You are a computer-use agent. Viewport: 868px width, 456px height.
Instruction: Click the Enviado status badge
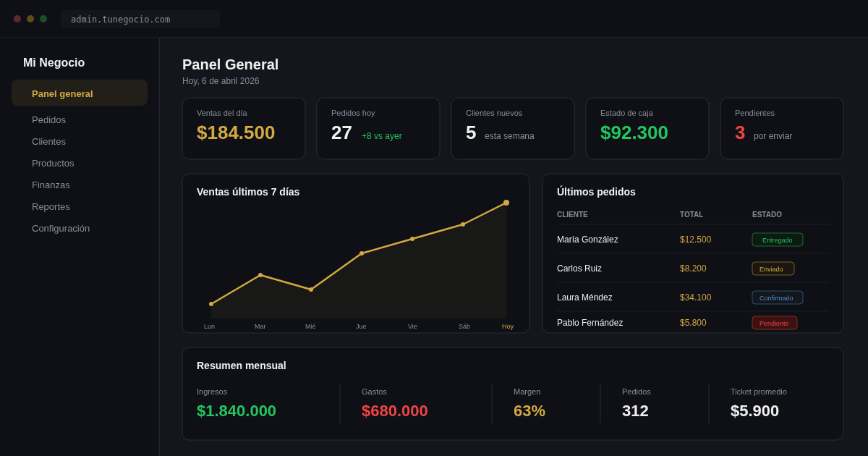click(773, 269)
